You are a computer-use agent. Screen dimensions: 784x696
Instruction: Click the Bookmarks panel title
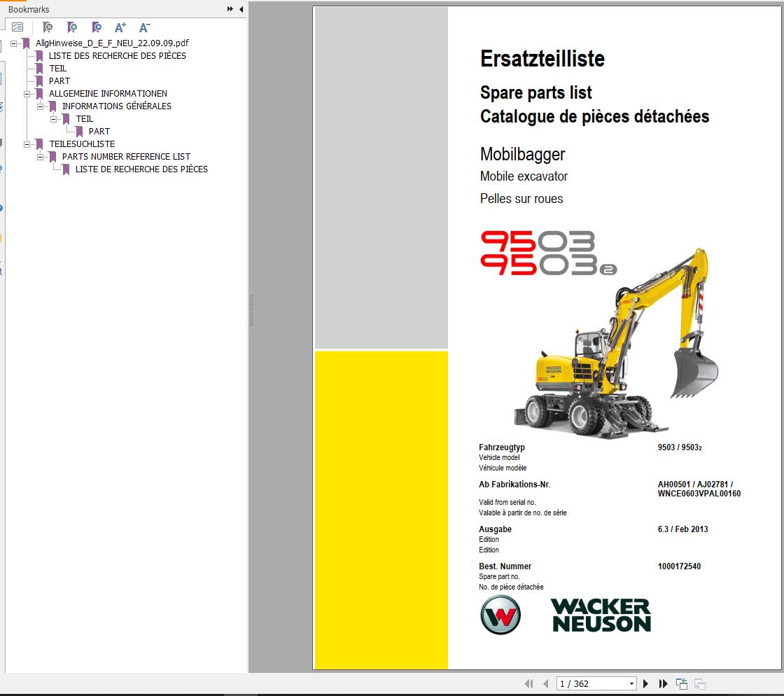[29, 10]
